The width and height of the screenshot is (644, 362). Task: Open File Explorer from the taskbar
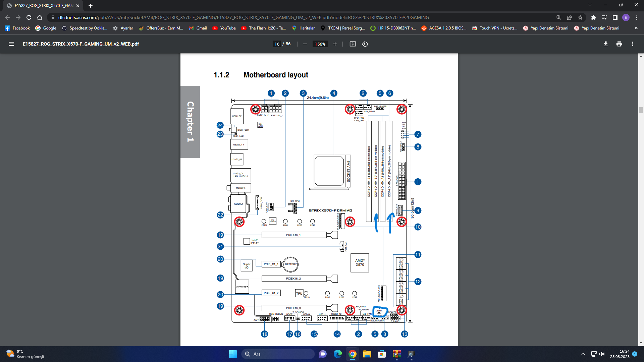click(367, 354)
